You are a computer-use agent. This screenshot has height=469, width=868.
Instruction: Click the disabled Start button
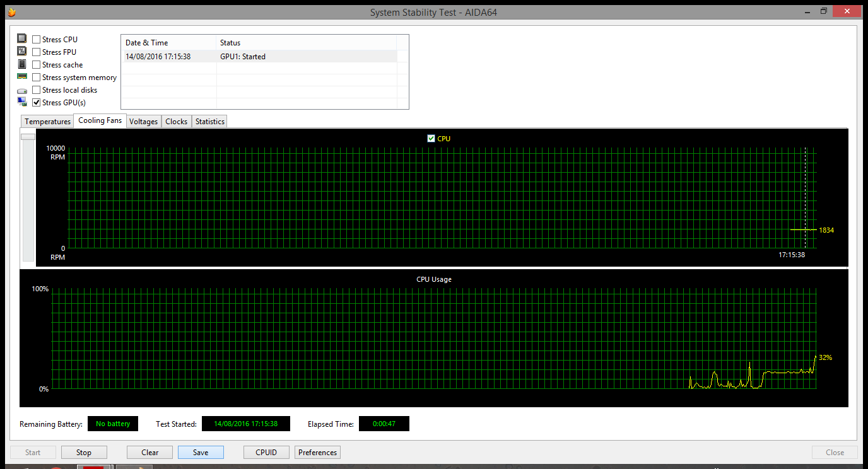tap(33, 452)
